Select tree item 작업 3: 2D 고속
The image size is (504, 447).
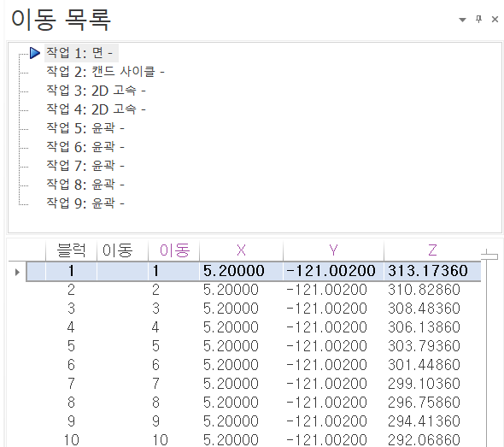97,91
